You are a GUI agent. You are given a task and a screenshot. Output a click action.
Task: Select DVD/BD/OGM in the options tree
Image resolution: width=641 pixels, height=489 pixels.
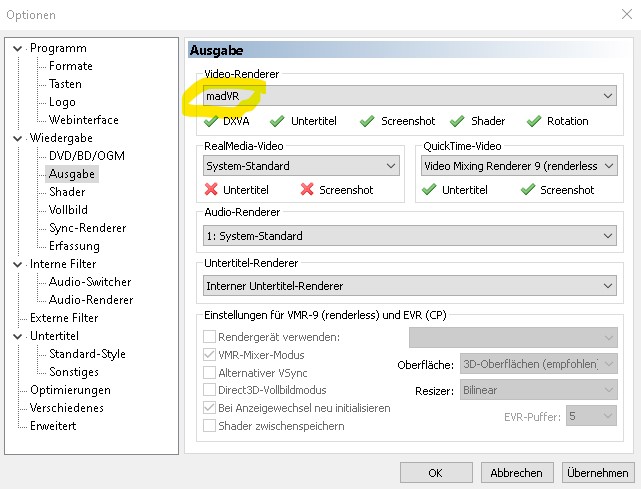(x=87, y=156)
